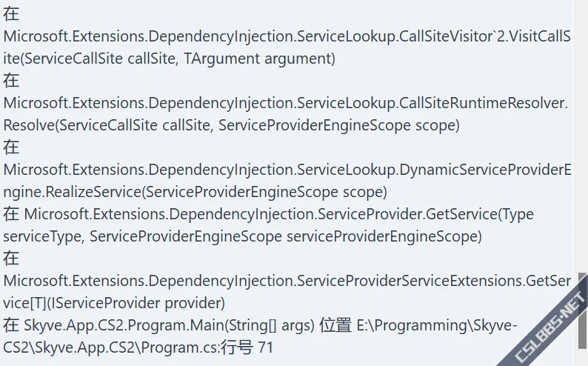This screenshot has width=588, height=366.
Task: Click the 'E:\Programming\Skyve-' path text
Action: point(437,325)
